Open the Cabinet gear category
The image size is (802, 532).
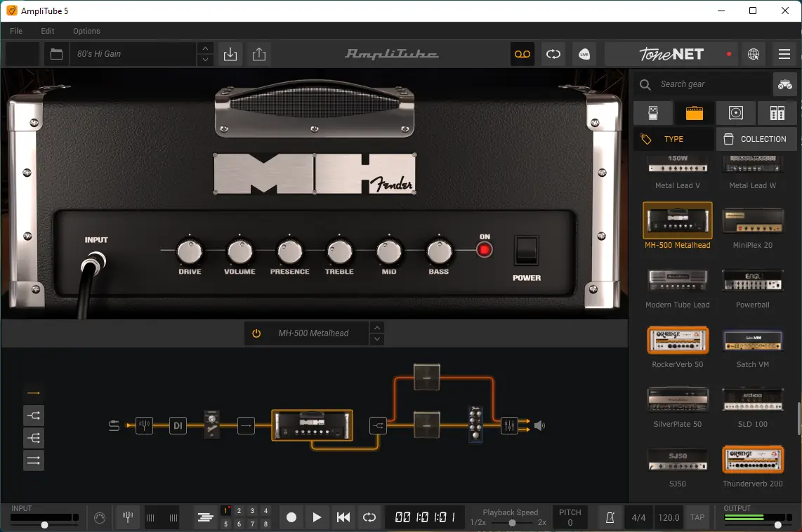pos(735,112)
